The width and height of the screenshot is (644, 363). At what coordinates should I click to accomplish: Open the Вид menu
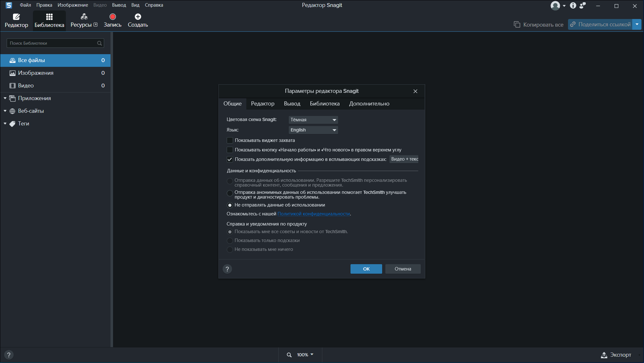(x=135, y=5)
